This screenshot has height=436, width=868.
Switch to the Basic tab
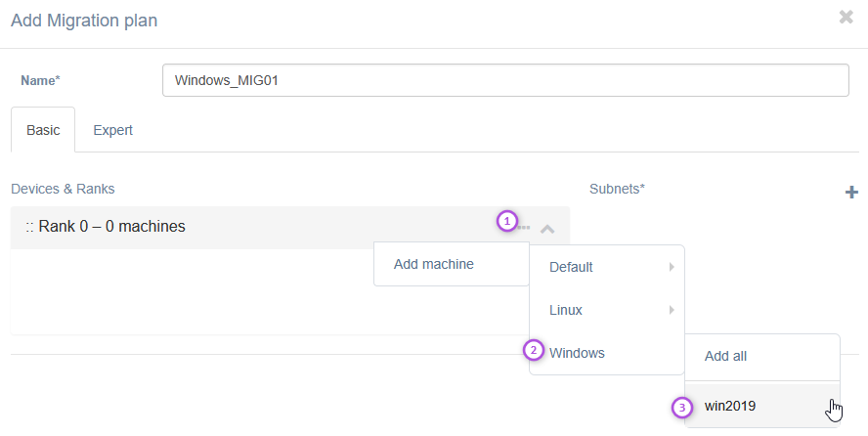(x=43, y=130)
